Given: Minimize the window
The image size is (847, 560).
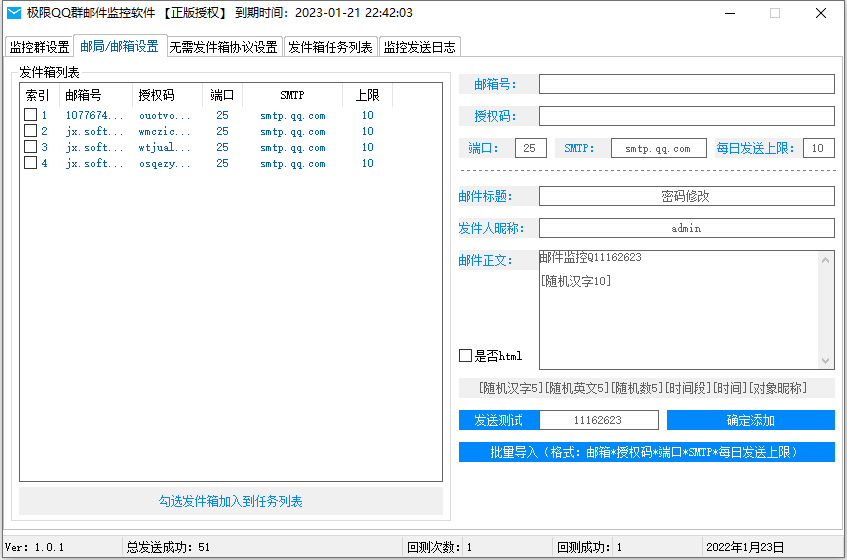Looking at the screenshot, I should pyautogui.click(x=730, y=13).
